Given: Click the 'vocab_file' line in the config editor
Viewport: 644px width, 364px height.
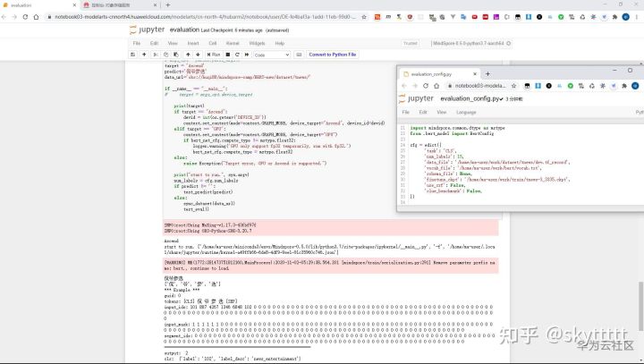Looking at the screenshot, I should click(x=483, y=168).
